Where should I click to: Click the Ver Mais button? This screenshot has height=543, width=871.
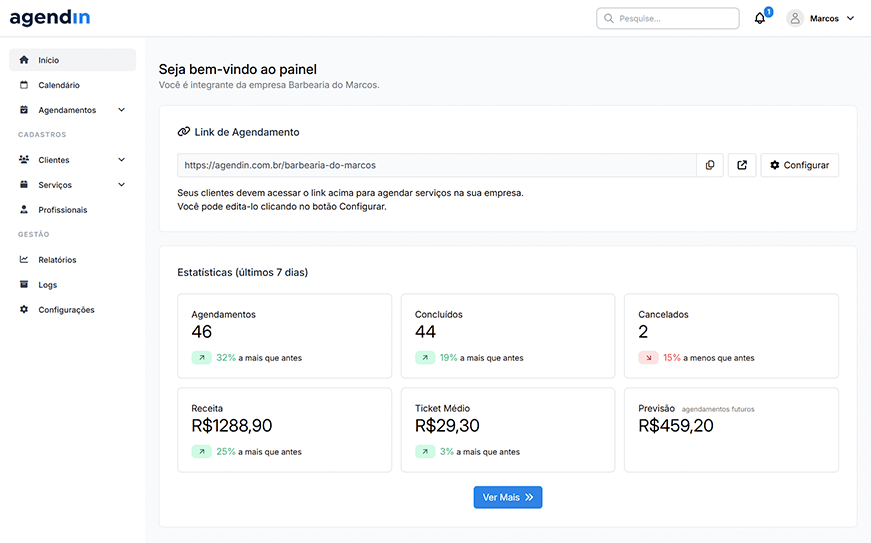[508, 497]
